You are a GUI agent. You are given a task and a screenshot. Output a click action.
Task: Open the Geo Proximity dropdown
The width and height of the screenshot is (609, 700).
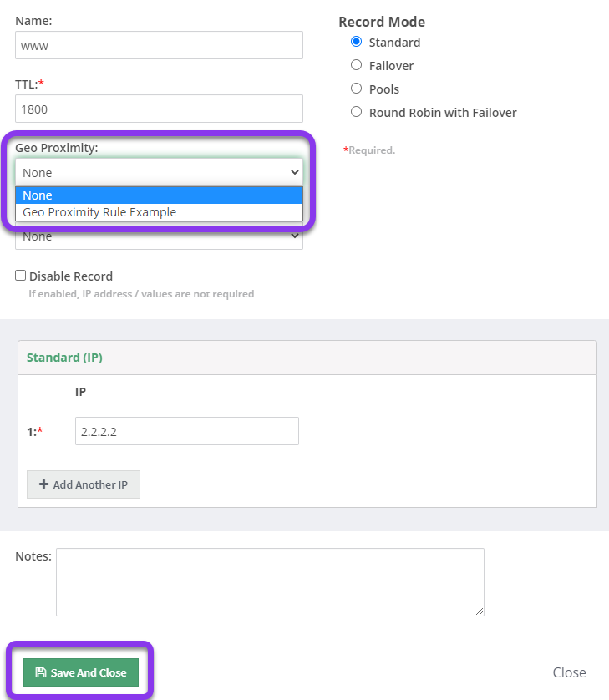pos(159,172)
